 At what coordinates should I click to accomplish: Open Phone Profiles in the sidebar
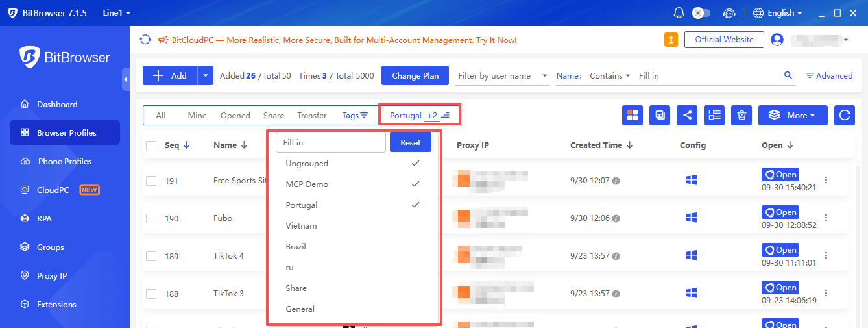coord(65,161)
